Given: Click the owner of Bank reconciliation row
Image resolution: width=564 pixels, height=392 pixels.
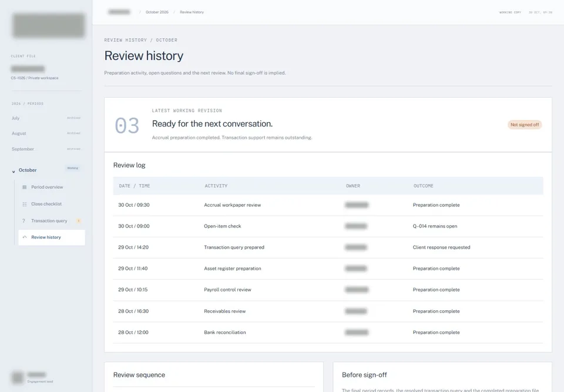Looking at the screenshot, I should [357, 333].
